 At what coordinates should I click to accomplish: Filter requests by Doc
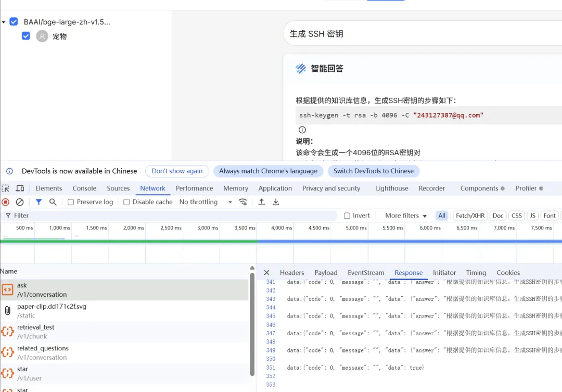click(x=498, y=216)
